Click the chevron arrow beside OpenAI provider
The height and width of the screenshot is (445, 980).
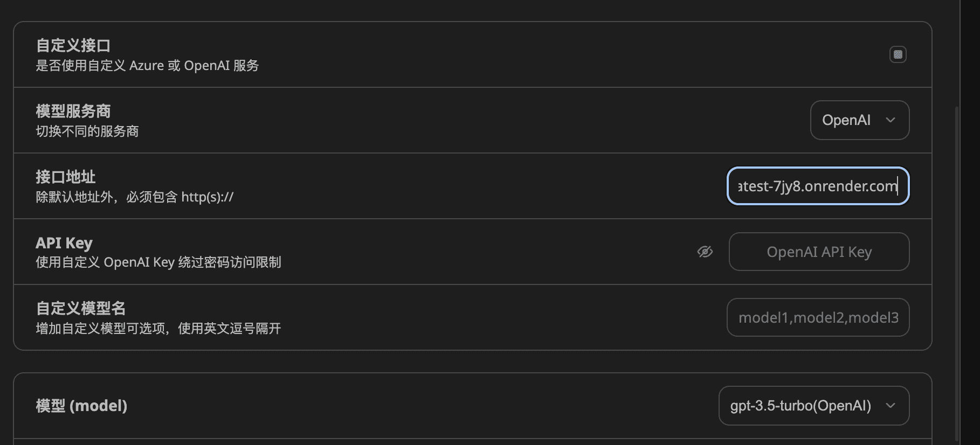coord(891,120)
